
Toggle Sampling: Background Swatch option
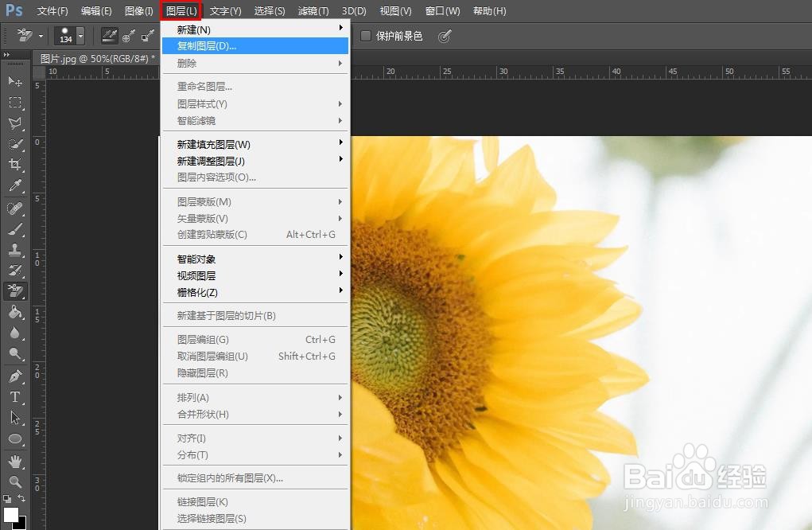pyautogui.click(x=148, y=35)
